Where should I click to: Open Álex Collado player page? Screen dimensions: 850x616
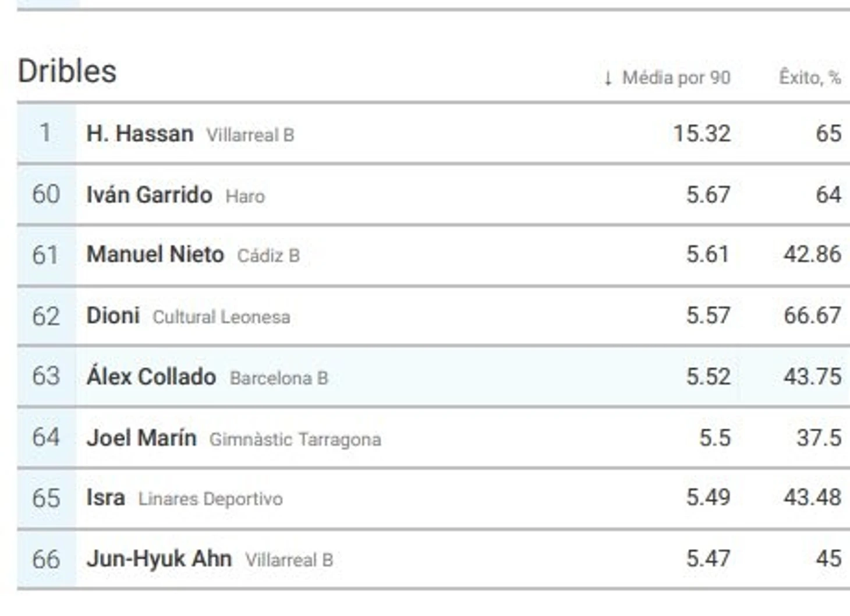[151, 377]
